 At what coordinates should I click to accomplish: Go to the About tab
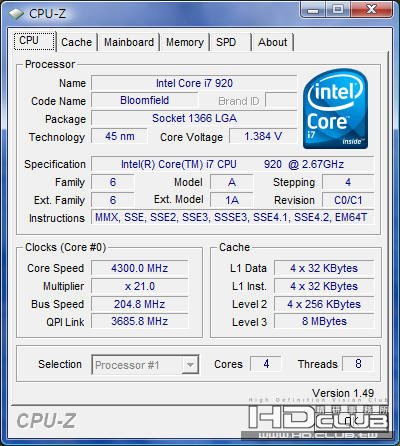(273, 42)
